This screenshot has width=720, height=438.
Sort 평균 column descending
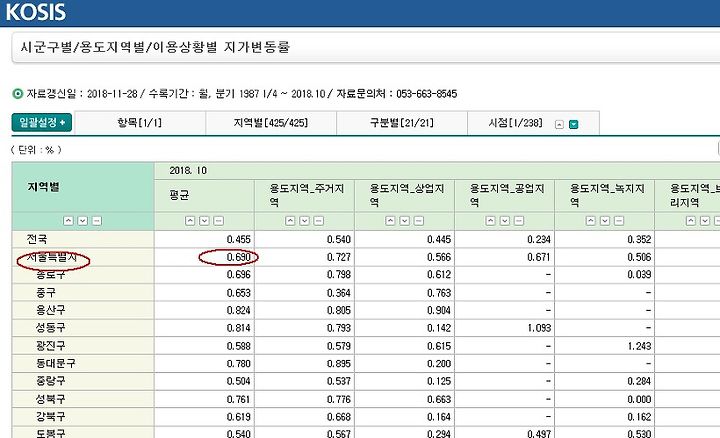tap(204, 221)
